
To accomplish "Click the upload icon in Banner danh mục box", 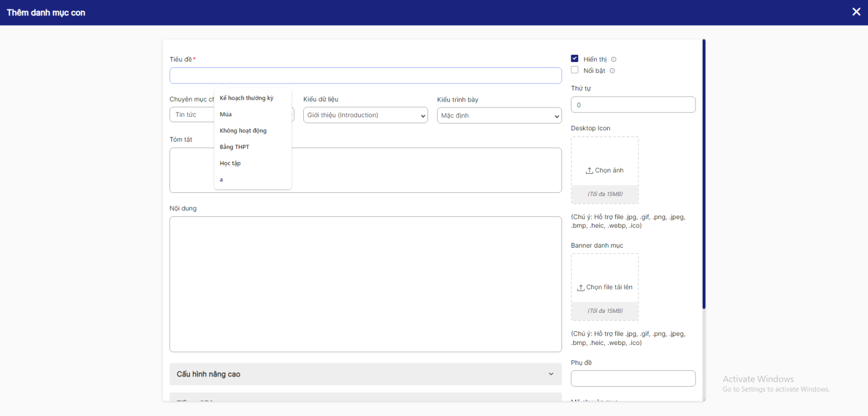I will (580, 287).
